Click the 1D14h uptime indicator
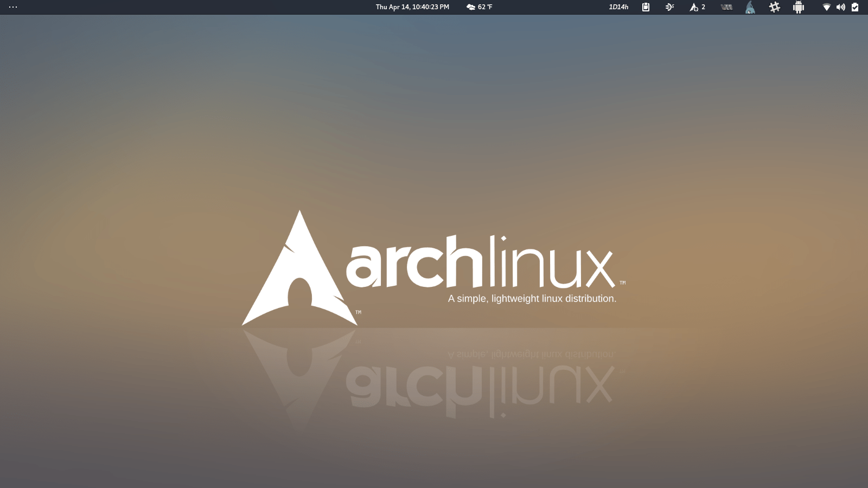This screenshot has height=488, width=868. (618, 7)
